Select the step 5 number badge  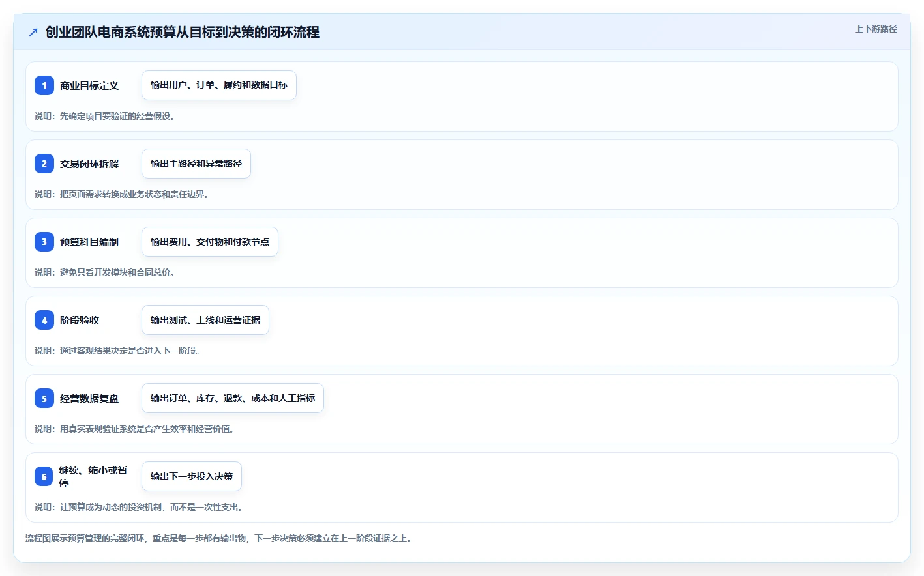[44, 398]
